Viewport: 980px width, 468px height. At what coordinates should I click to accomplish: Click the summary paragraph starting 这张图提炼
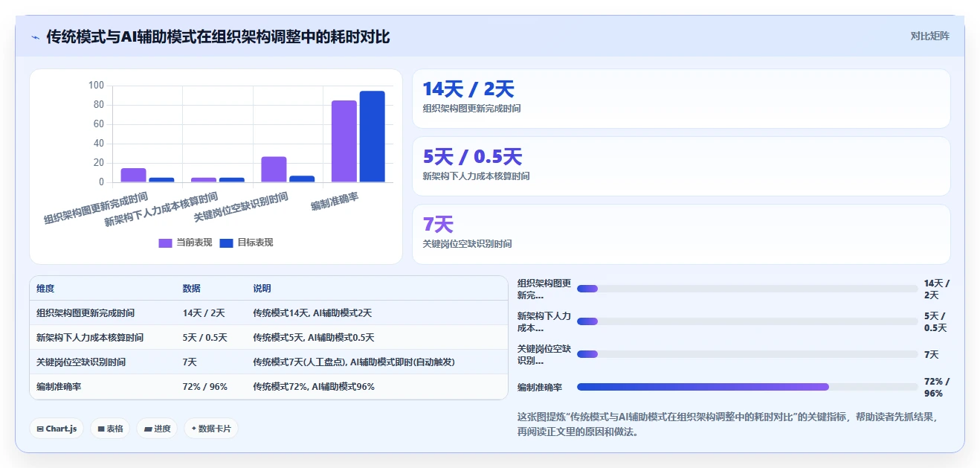(727, 424)
